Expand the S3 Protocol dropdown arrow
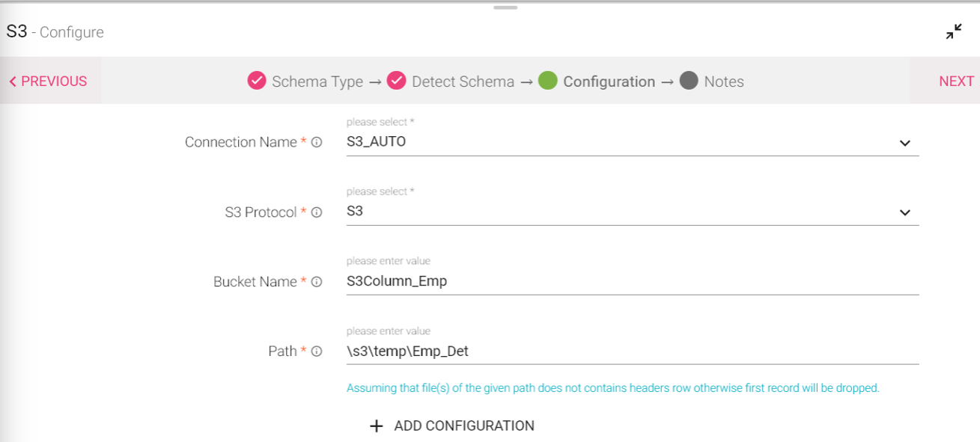 click(x=904, y=212)
